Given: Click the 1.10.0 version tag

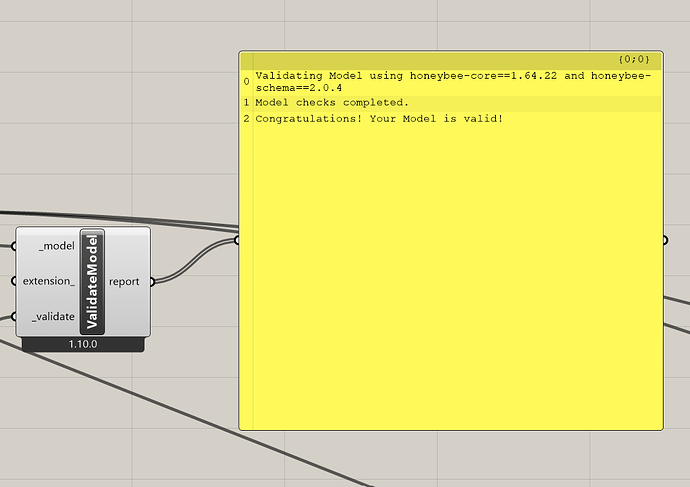Looking at the screenshot, I should pyautogui.click(x=83, y=344).
